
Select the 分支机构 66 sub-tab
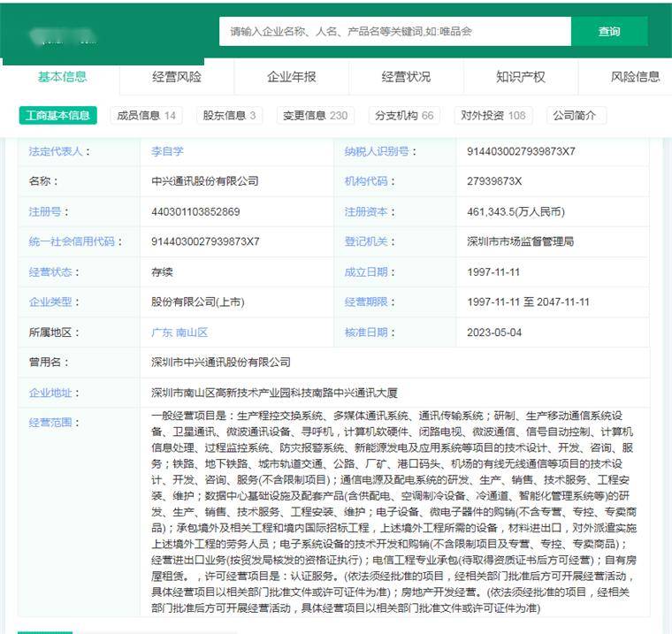pos(404,115)
